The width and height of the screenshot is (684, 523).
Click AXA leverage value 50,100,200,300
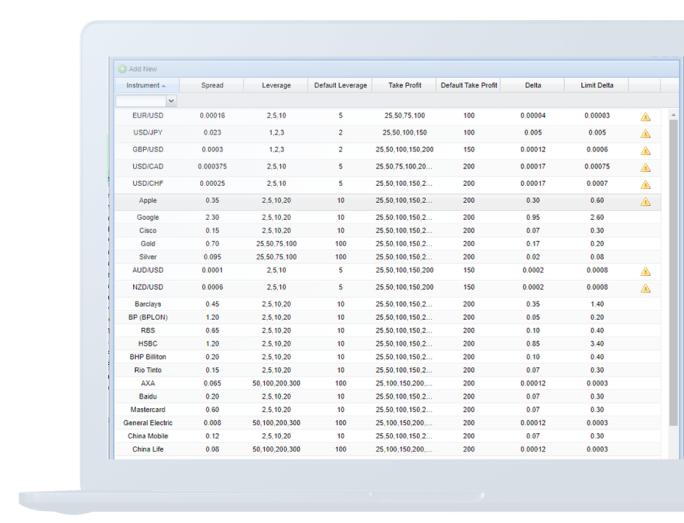[x=276, y=383]
